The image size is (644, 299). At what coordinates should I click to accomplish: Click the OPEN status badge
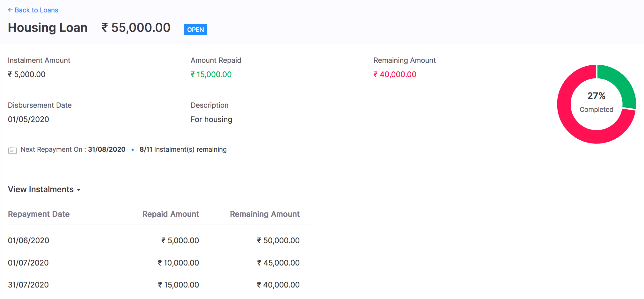195,30
